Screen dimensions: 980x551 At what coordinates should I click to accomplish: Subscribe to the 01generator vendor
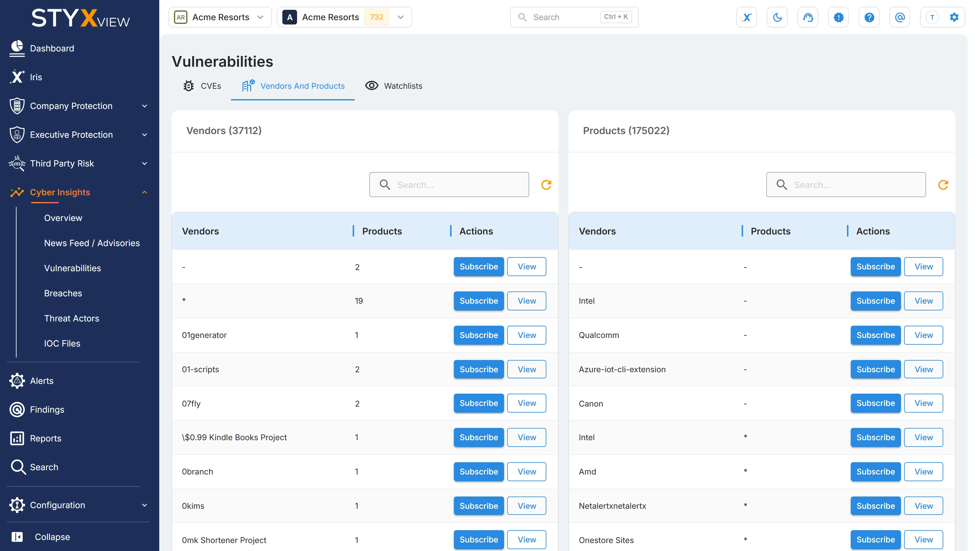(x=479, y=335)
